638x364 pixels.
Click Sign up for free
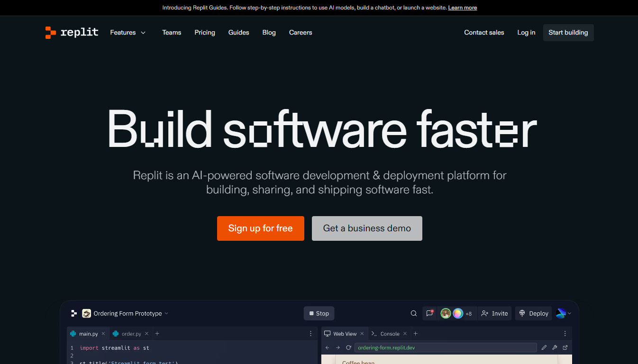point(261,228)
